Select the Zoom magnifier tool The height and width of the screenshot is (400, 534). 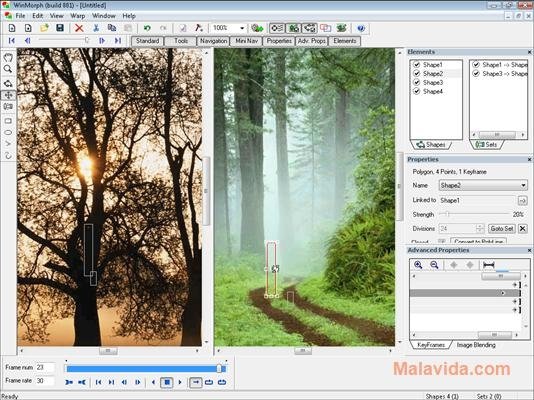pos(8,69)
